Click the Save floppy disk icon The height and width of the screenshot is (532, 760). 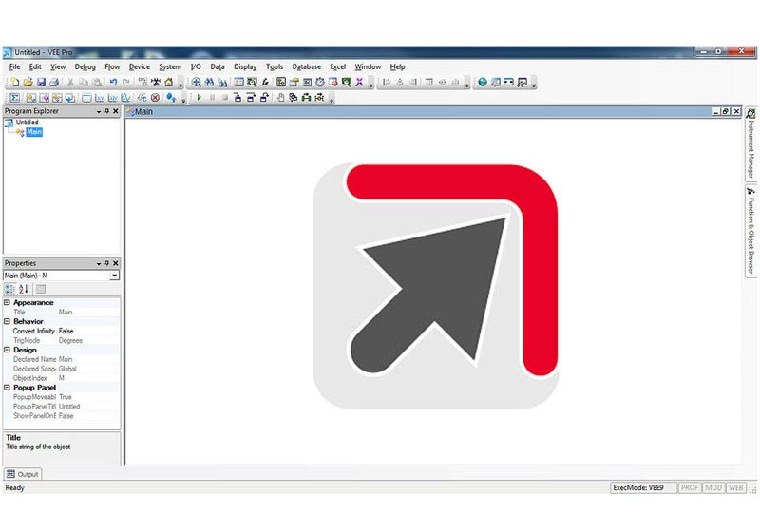(x=41, y=83)
